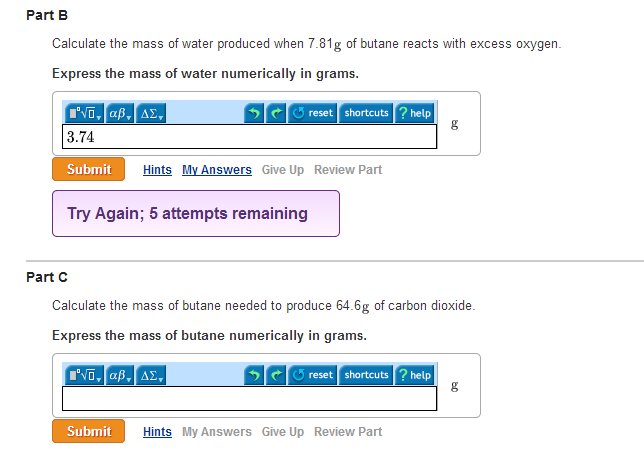Viewport: 644px width, 454px height.
Task: Open help in the Part B toolbar
Action: tap(414, 113)
